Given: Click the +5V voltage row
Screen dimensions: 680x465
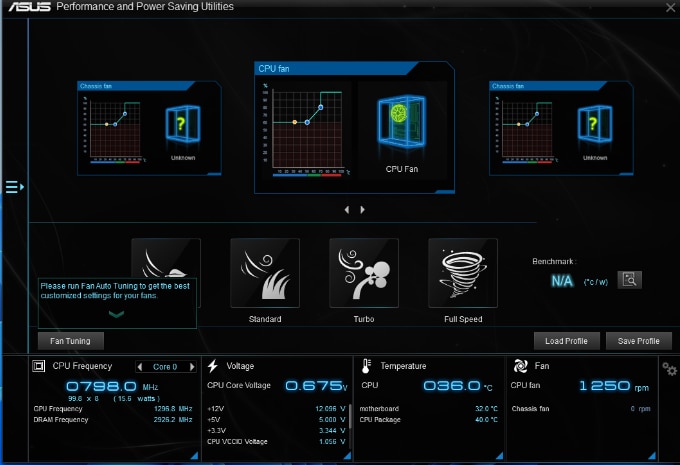Looking at the screenshot, I should coord(276,420).
